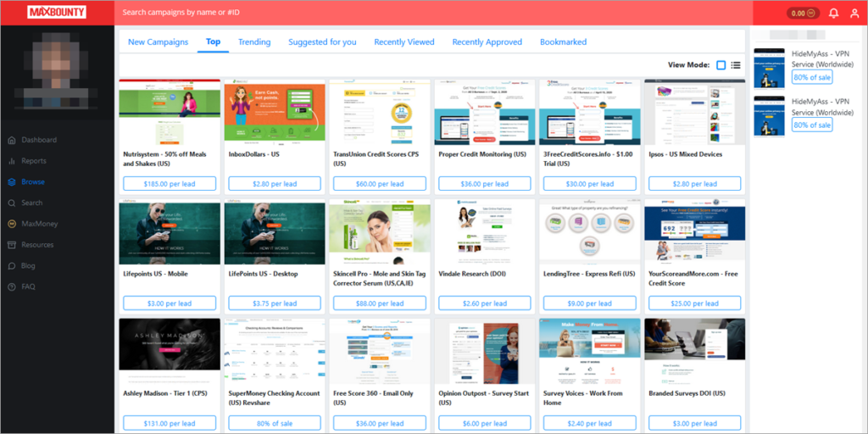Open Reports via its bar chart icon
This screenshot has height=434, width=868.
(x=12, y=161)
